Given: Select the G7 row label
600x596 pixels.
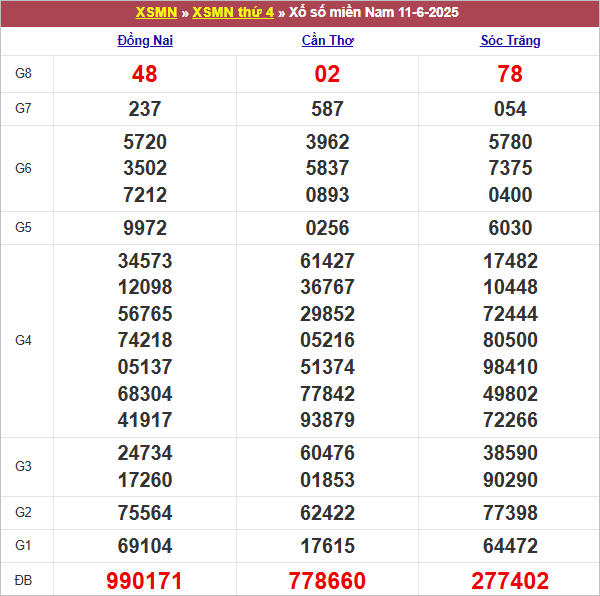Looking at the screenshot, I should point(23,109).
